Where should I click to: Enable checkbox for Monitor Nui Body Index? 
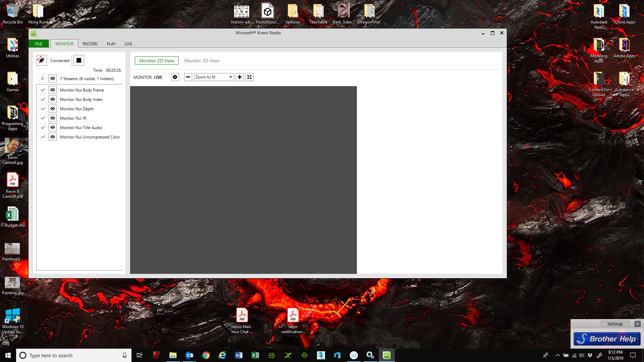point(43,99)
